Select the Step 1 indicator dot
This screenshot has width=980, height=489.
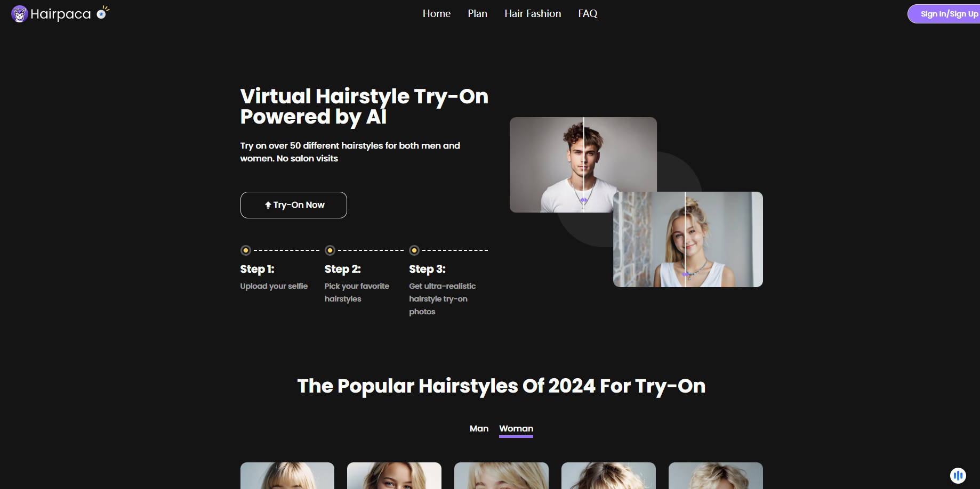(246, 250)
